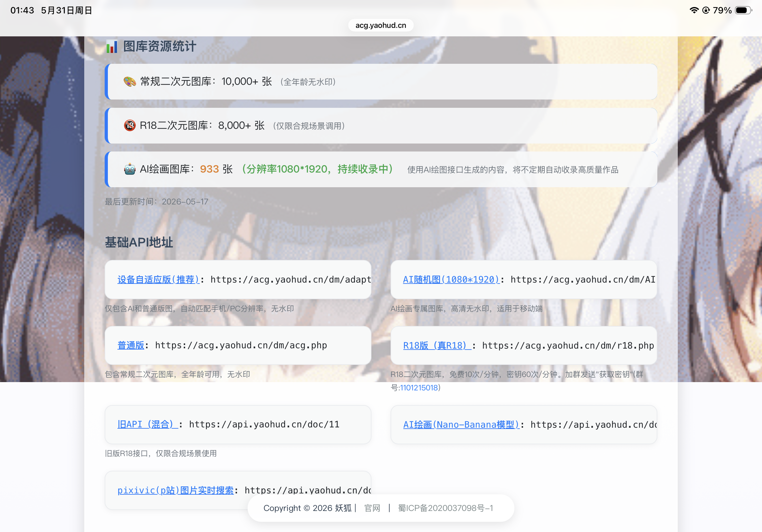Screen dimensions: 762x532
Task: Click the URL https://acg.yaohud.cn/dm/acg.php
Action: [241, 345]
